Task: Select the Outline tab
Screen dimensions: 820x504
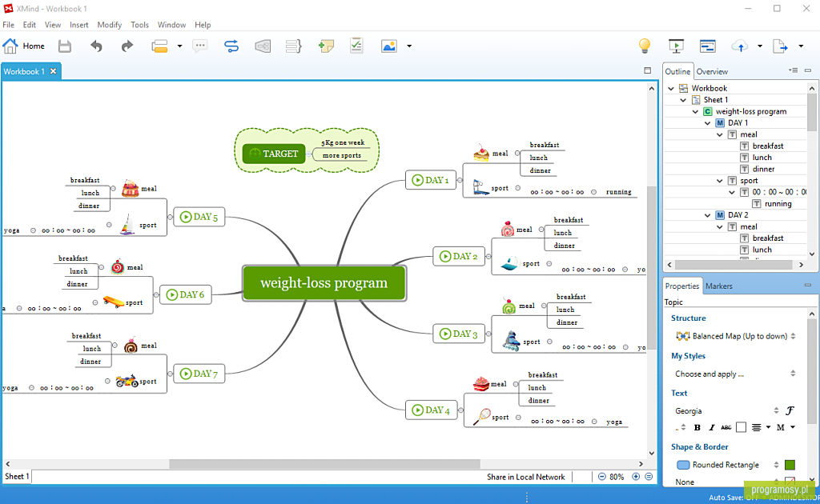Action: pyautogui.click(x=677, y=71)
